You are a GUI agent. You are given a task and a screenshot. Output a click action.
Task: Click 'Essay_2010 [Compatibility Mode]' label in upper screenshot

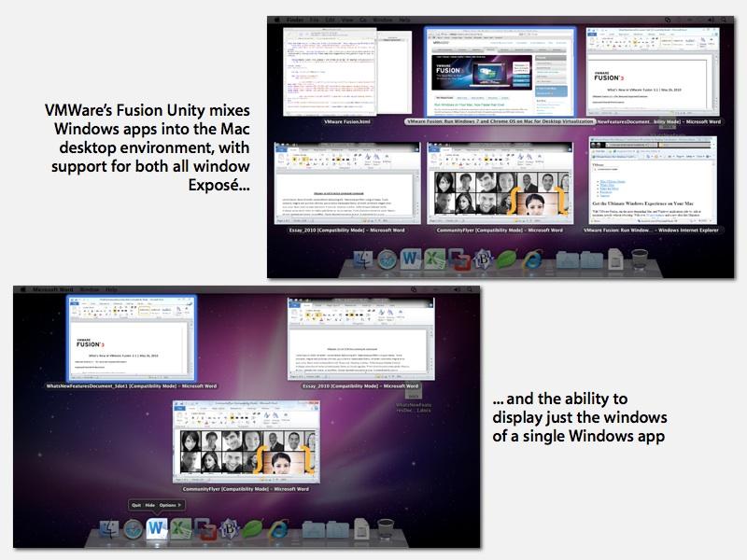(x=346, y=230)
